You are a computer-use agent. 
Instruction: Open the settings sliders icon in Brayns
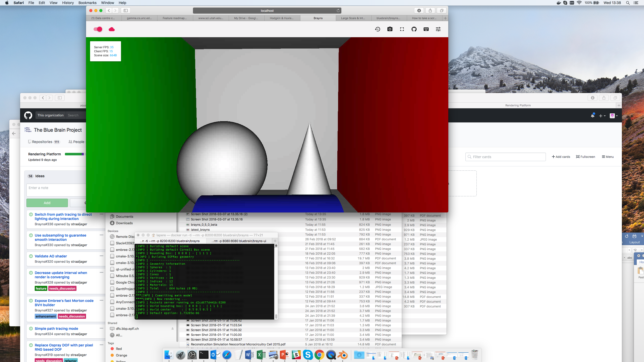(438, 29)
